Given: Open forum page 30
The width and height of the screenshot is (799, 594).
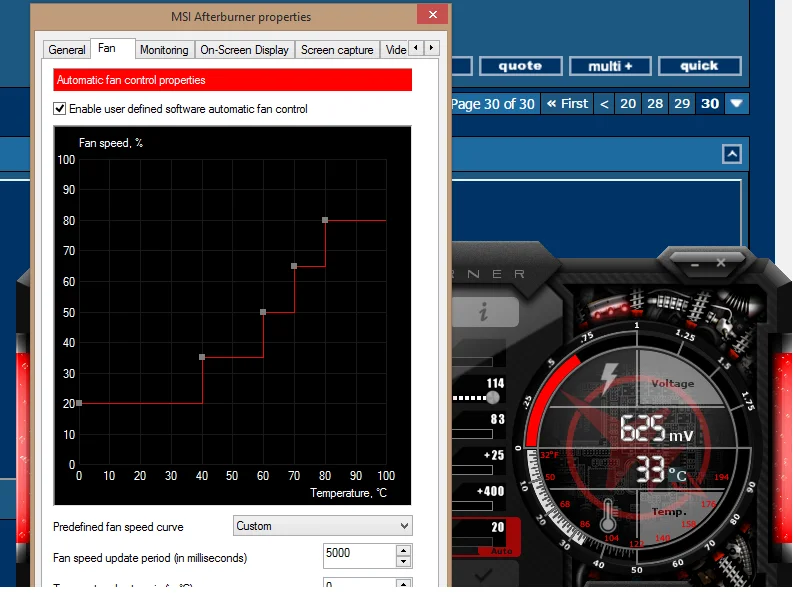Looking at the screenshot, I should click(x=710, y=104).
